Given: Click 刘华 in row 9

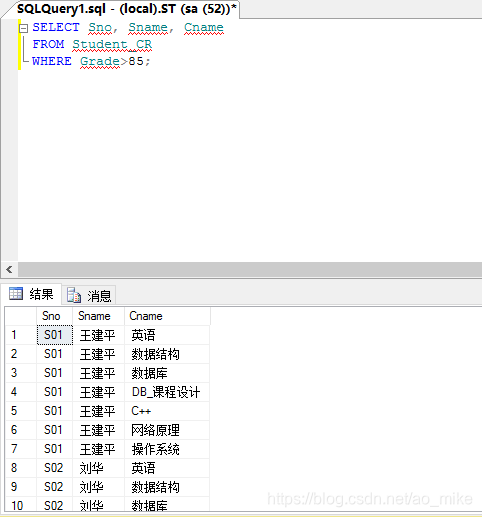Looking at the screenshot, I should (98, 487).
